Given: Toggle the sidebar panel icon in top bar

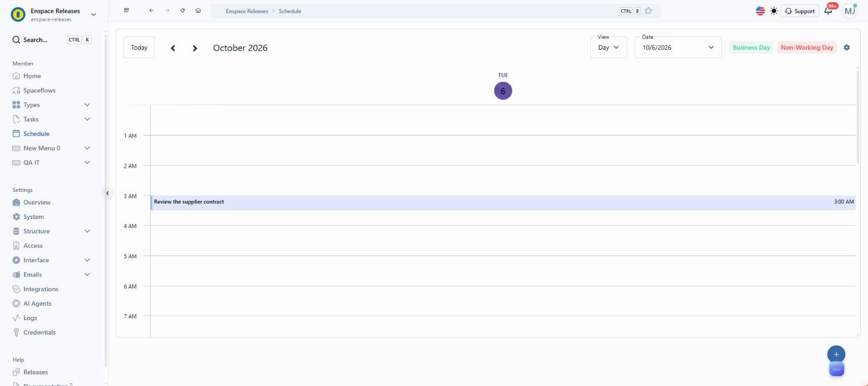Looking at the screenshot, I should click(127, 11).
